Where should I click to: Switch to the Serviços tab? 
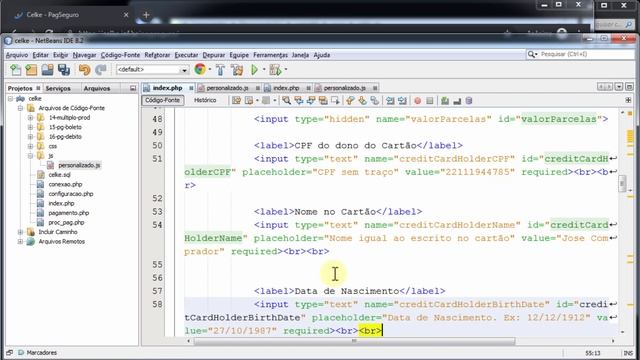click(58, 88)
